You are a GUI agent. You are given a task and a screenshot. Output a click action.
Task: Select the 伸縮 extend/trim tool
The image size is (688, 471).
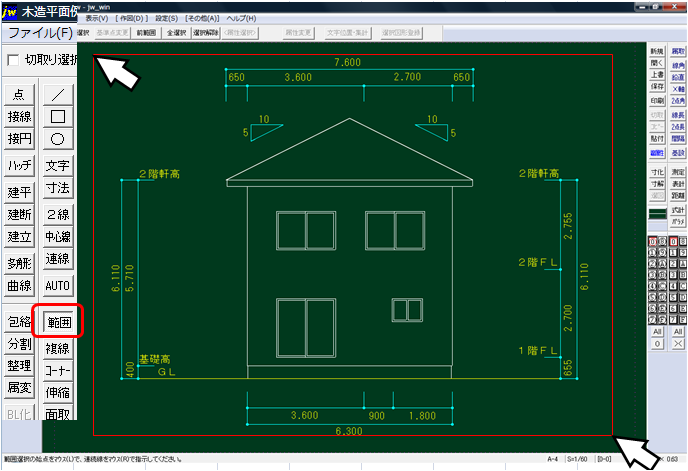[x=58, y=392]
